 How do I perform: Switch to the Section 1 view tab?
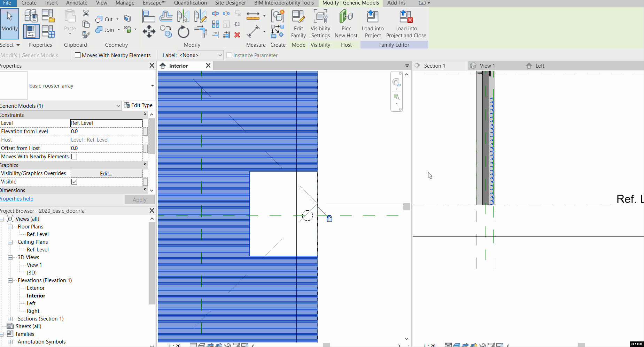click(x=434, y=66)
